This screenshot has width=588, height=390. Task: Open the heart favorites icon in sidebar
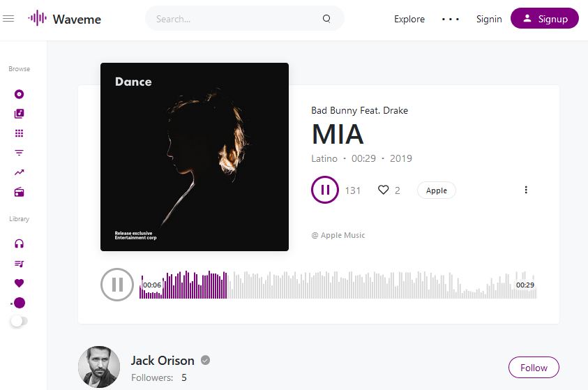click(19, 283)
